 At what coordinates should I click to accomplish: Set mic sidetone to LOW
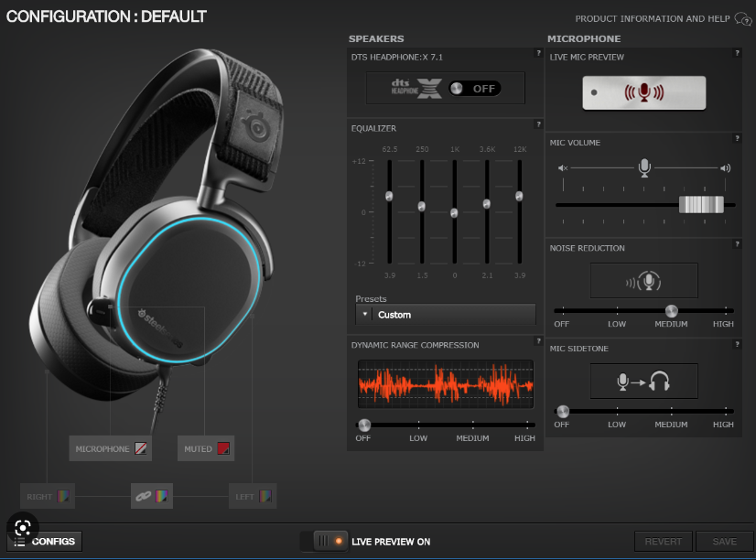617,424
